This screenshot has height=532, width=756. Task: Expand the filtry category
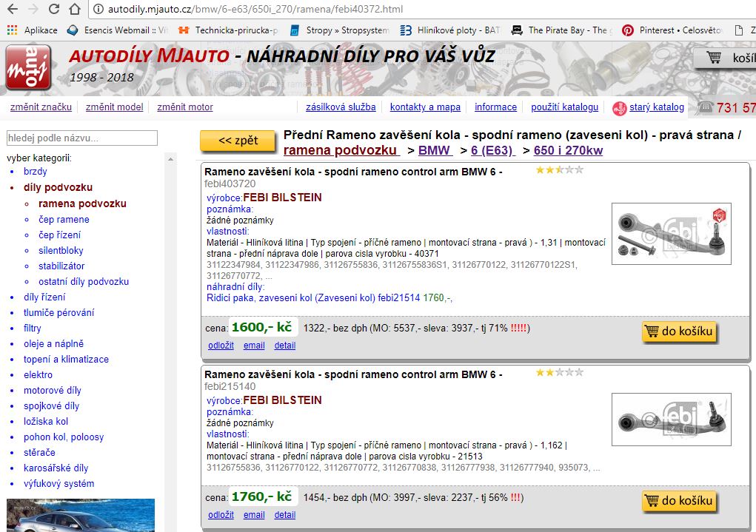33,328
